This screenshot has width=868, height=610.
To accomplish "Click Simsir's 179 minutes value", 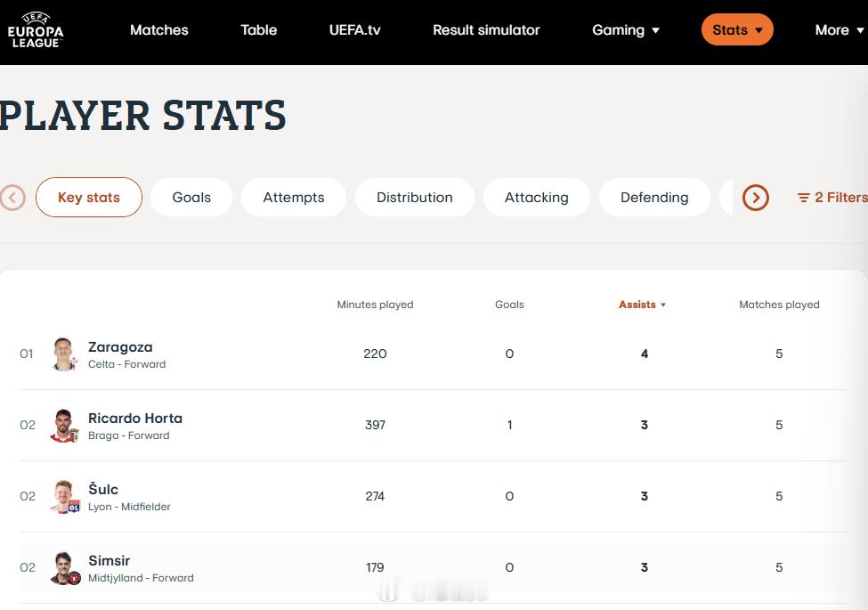I will (375, 568).
